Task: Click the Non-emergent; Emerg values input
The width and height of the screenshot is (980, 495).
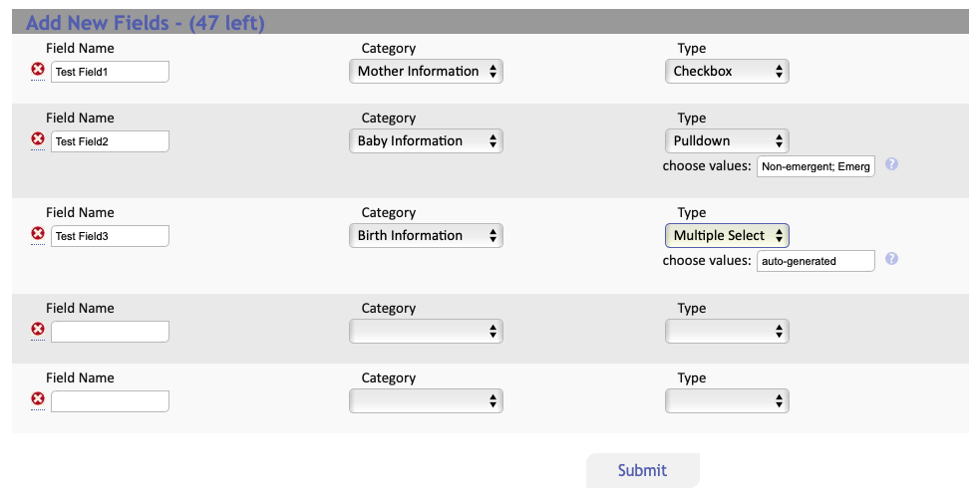Action: (816, 166)
